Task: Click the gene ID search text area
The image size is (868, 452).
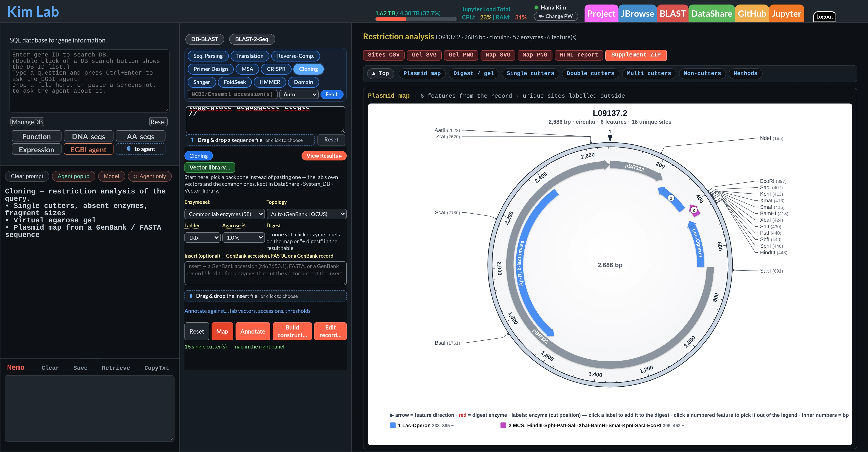Action: (x=89, y=81)
